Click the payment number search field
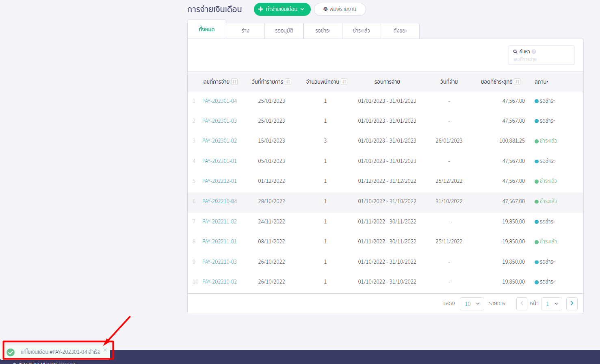 coord(541,59)
